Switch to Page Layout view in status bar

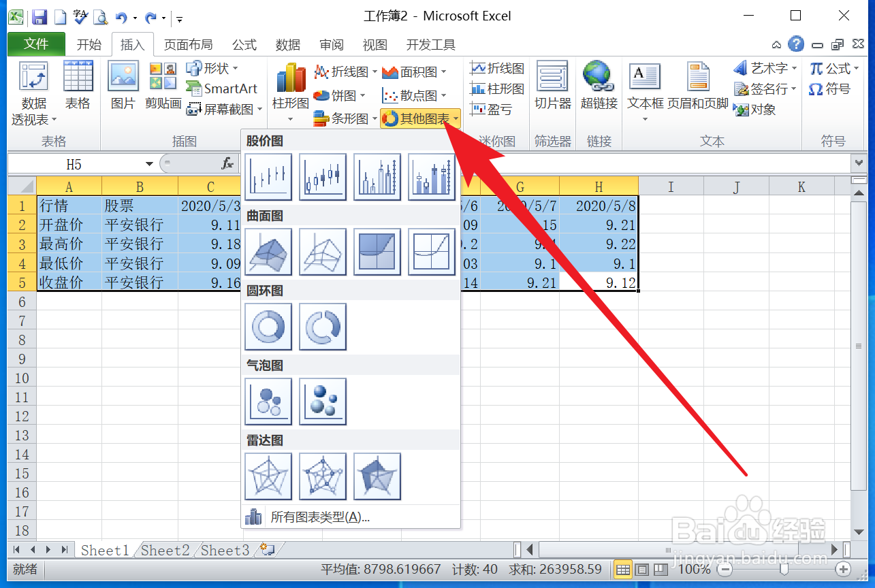(641, 569)
